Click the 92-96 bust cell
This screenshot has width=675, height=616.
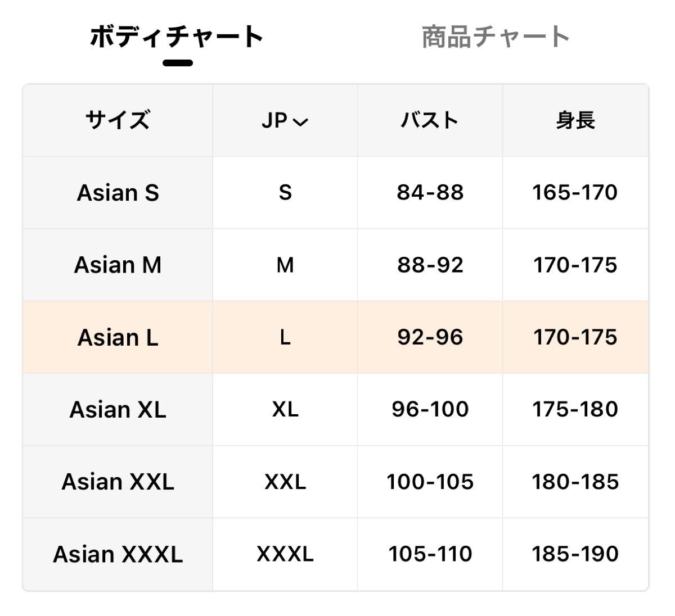430,337
